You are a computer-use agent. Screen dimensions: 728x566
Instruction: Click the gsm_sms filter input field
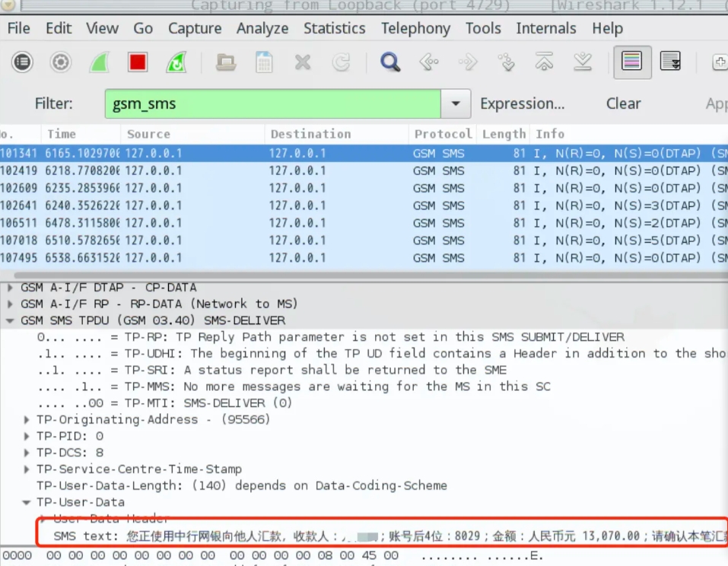[272, 103]
